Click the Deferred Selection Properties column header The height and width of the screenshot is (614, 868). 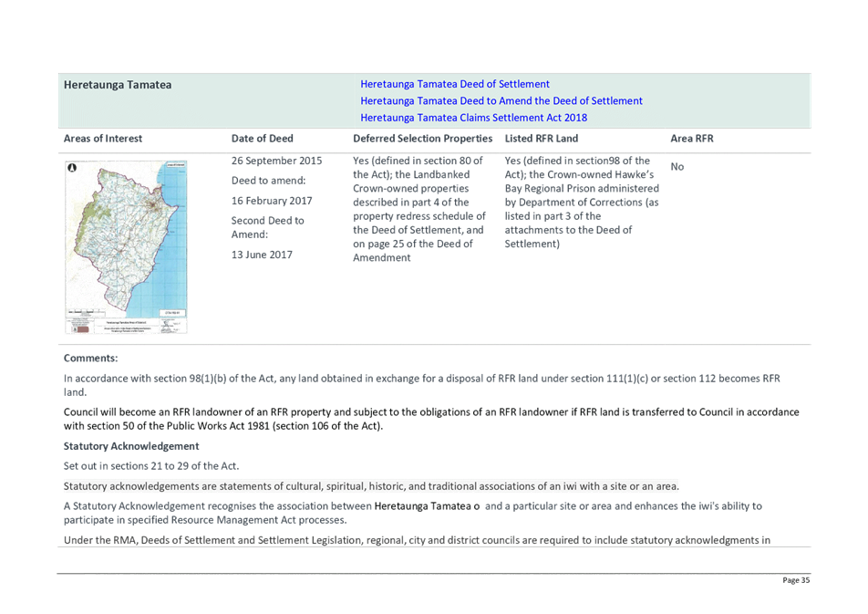tap(422, 139)
